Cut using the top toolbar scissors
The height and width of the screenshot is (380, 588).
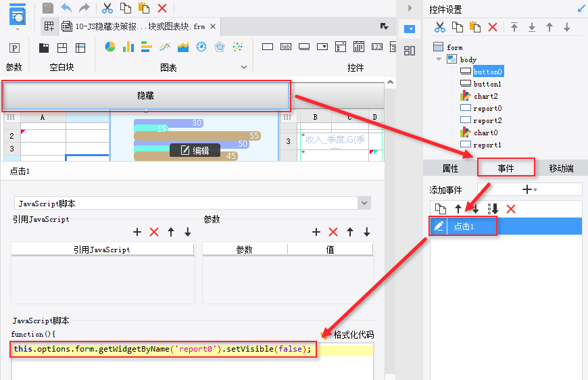click(107, 8)
